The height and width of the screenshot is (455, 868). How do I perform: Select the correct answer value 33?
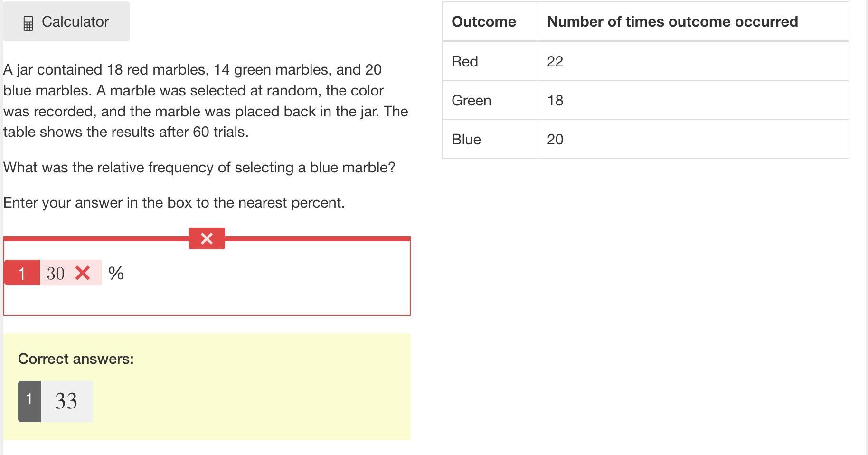tap(66, 401)
